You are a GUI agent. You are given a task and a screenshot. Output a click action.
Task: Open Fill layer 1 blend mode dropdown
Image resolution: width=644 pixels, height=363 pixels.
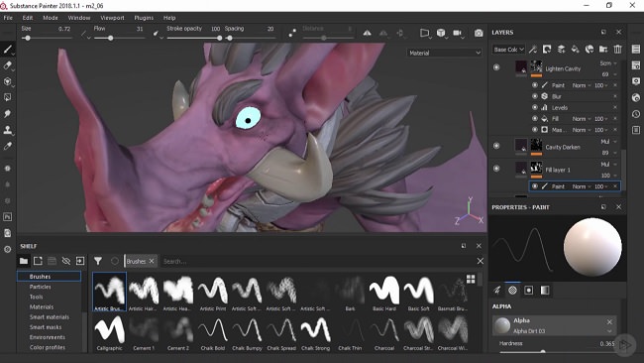(x=608, y=164)
